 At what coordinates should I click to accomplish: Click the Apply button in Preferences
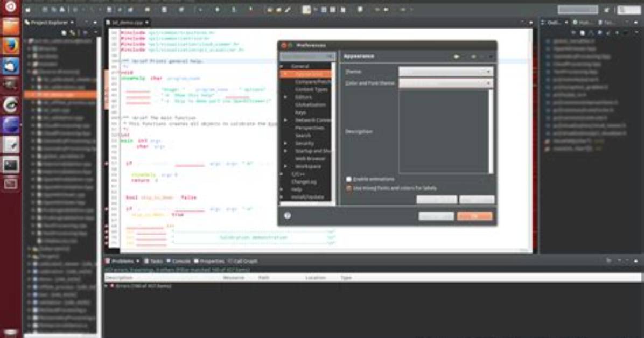tap(477, 200)
